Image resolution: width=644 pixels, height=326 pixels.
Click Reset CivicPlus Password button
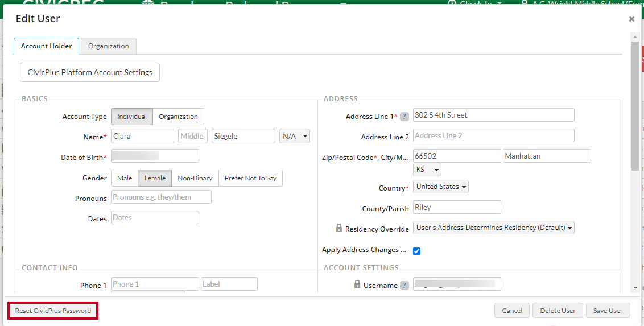(53, 311)
